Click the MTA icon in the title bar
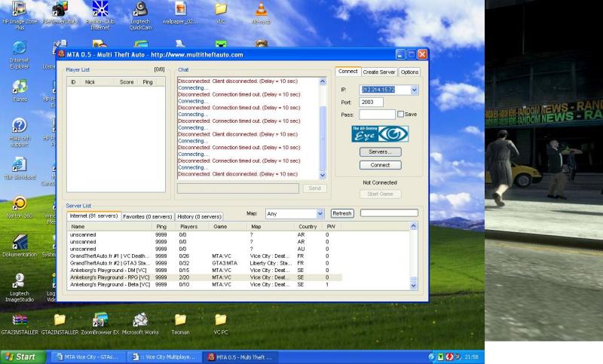603x364 pixels. 61,54
